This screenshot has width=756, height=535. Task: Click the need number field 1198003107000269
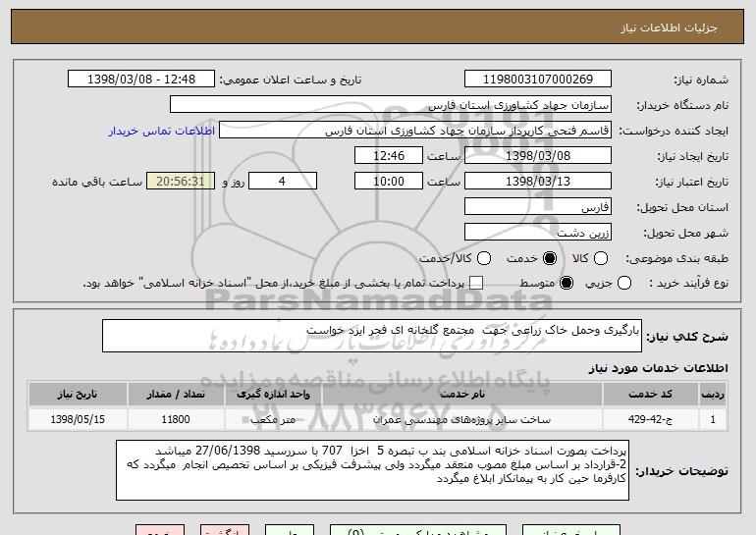538,80
